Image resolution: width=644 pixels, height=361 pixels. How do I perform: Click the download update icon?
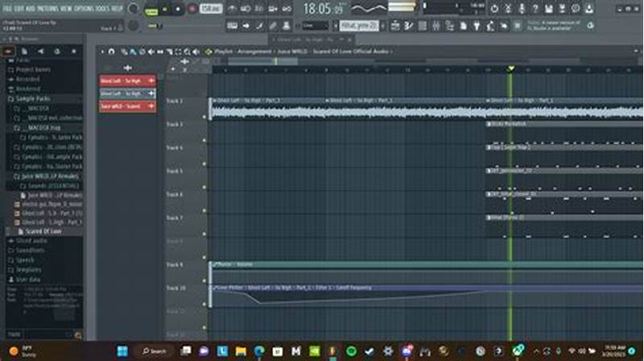pos(589,9)
